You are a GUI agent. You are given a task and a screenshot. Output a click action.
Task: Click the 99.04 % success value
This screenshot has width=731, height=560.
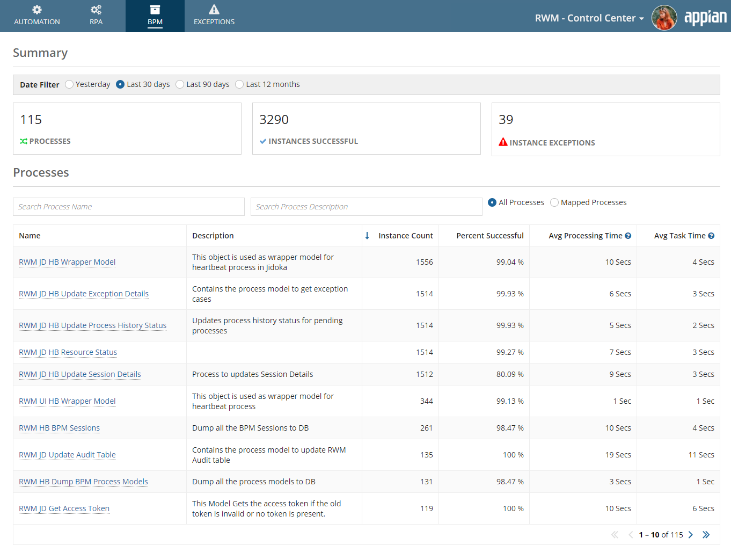[x=510, y=262]
